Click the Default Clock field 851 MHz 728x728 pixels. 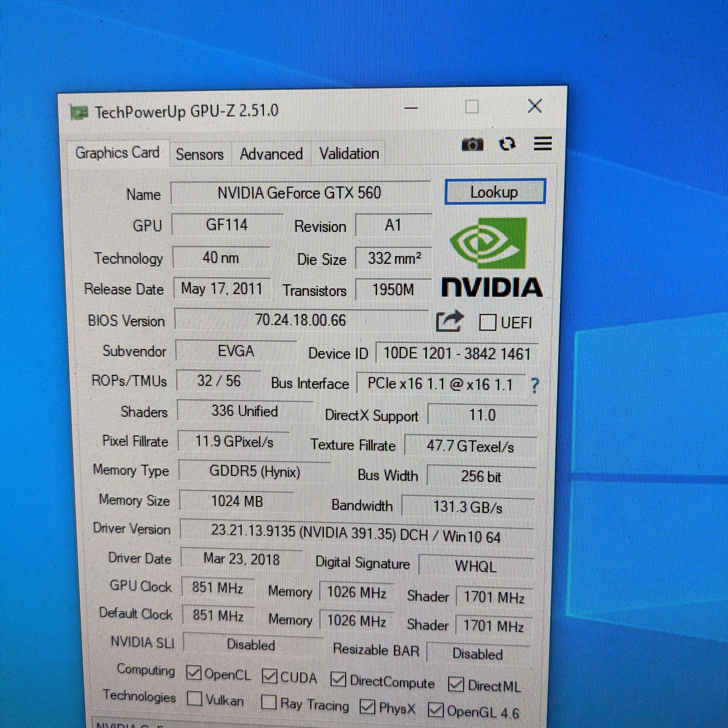(x=218, y=616)
